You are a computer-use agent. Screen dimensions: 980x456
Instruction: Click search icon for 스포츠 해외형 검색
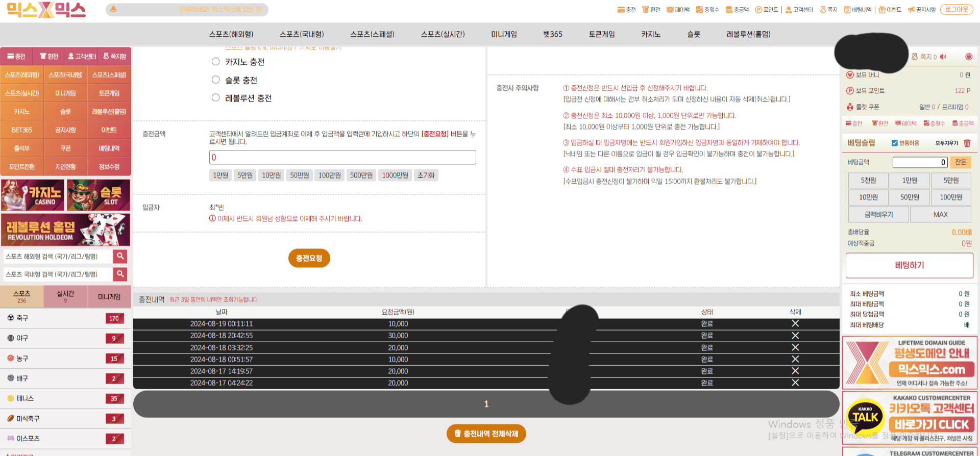click(120, 256)
